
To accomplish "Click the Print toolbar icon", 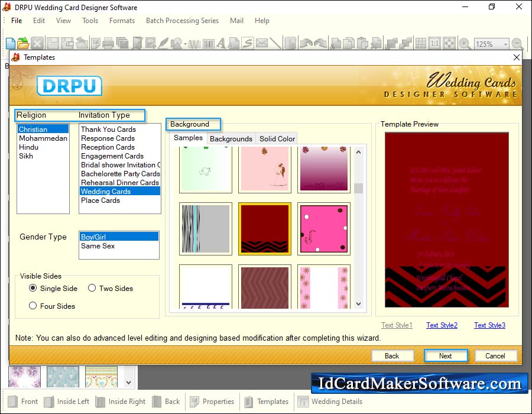I will tap(108, 43).
